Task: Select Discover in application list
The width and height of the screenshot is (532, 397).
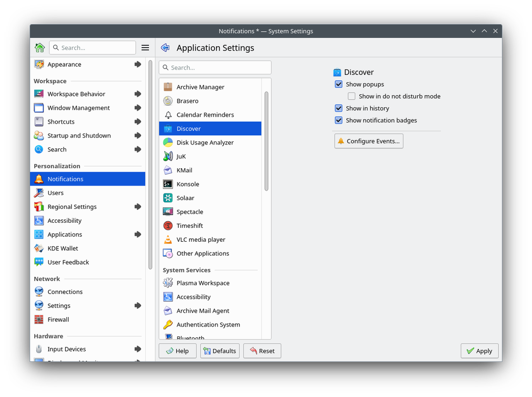Action: tap(210, 129)
